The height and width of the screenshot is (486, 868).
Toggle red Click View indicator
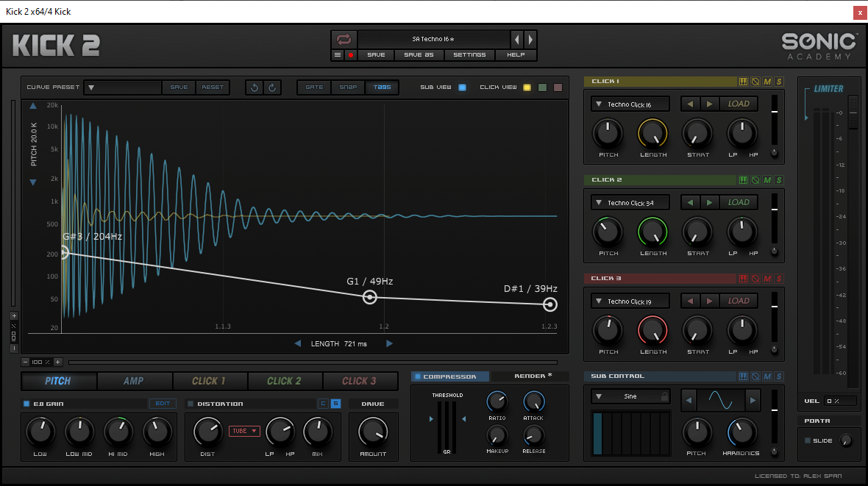[558, 87]
